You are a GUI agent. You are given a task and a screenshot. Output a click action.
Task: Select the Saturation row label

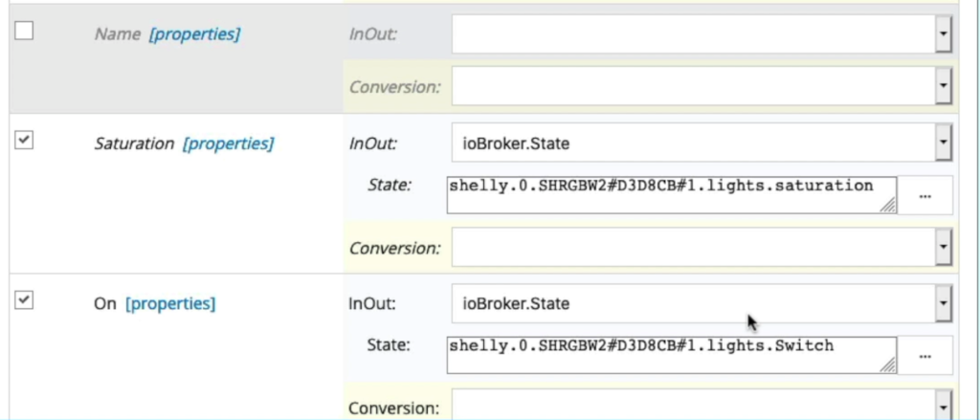pyautogui.click(x=134, y=144)
